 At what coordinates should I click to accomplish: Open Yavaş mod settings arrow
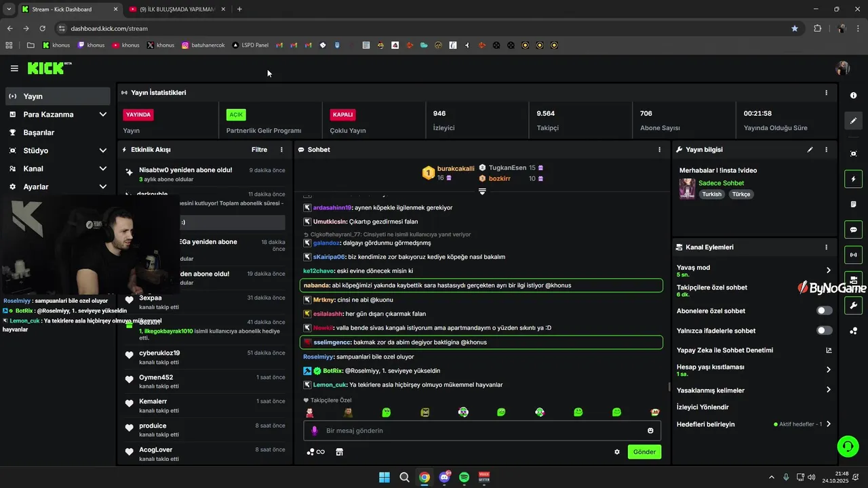(829, 270)
